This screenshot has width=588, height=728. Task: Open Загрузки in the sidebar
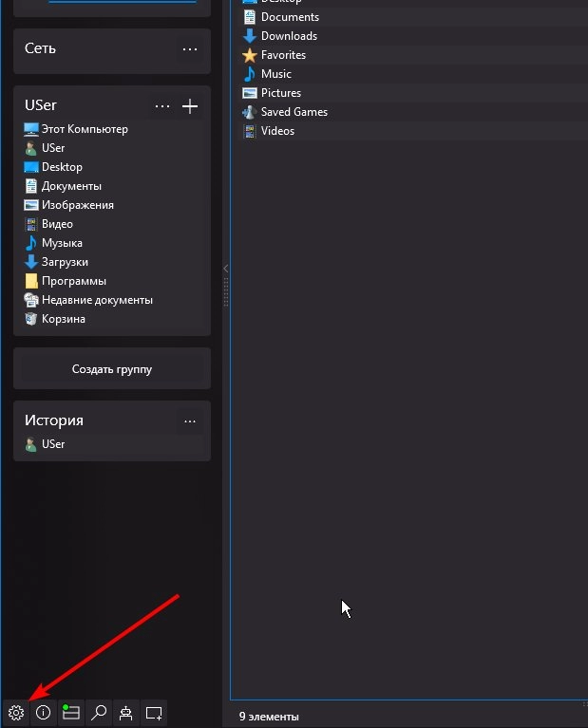tap(65, 262)
